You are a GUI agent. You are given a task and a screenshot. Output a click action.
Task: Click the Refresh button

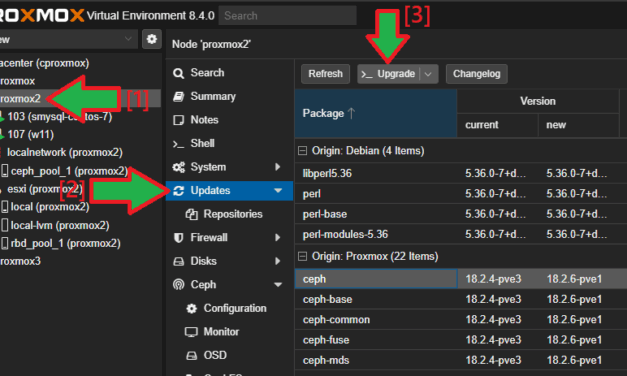tap(325, 74)
